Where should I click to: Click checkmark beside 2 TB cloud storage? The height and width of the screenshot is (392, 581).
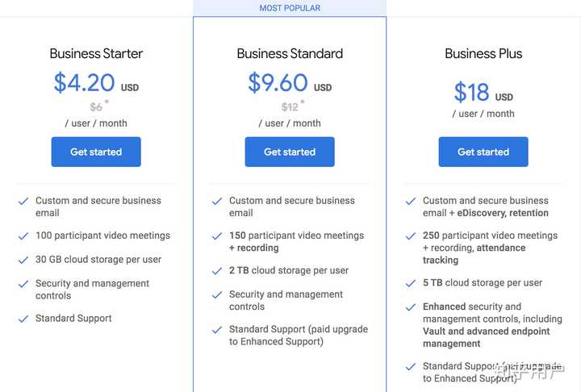(x=217, y=271)
